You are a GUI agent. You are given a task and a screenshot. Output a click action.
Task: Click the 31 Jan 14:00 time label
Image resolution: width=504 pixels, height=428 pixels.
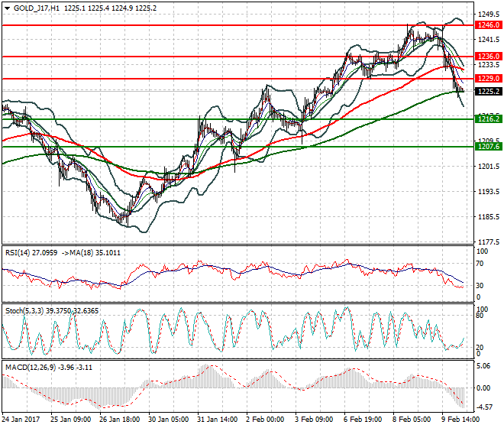tap(217, 420)
